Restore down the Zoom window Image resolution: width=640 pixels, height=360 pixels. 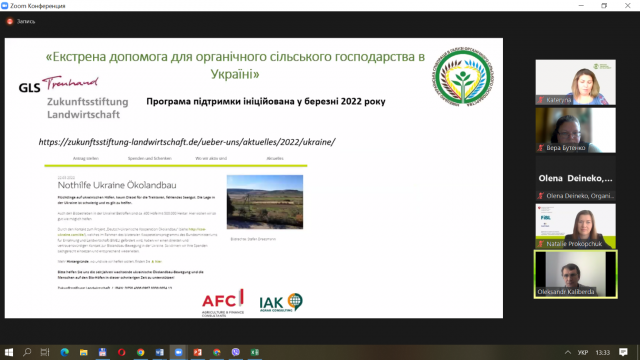pyautogui.click(x=604, y=6)
